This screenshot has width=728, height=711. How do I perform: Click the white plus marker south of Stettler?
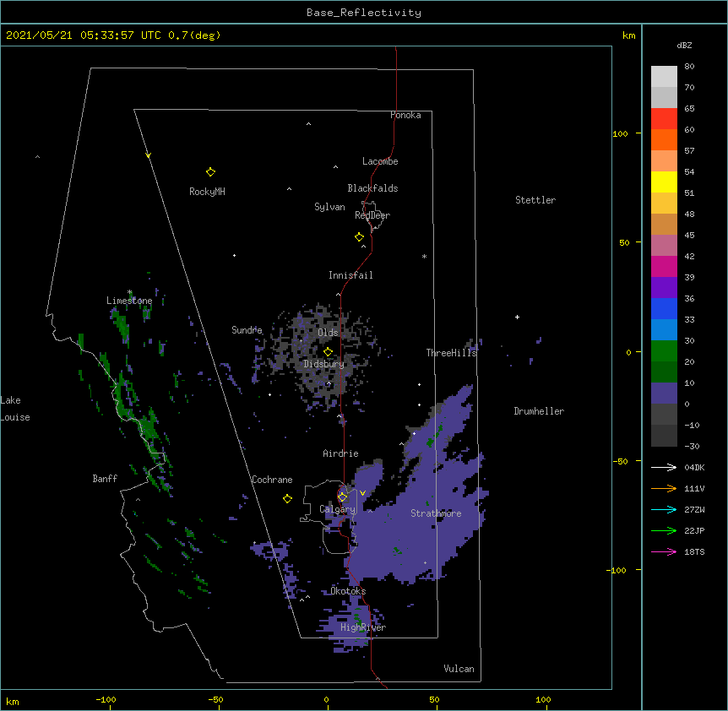tap(517, 317)
